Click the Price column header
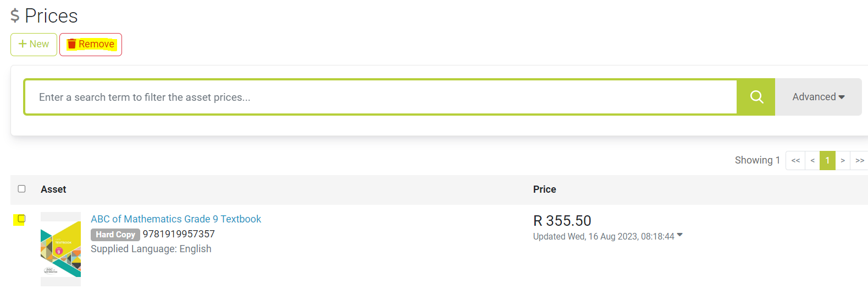This screenshot has width=868, height=288. click(x=545, y=189)
